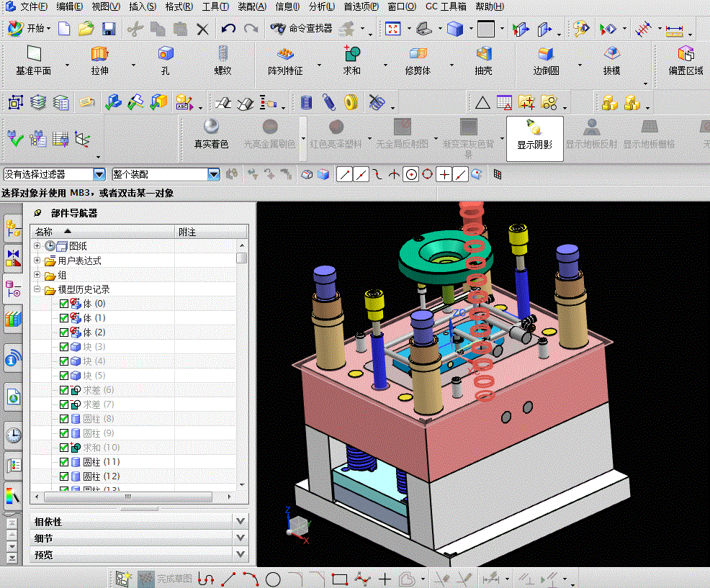Expand the 用户表达式 tree node

point(37,261)
